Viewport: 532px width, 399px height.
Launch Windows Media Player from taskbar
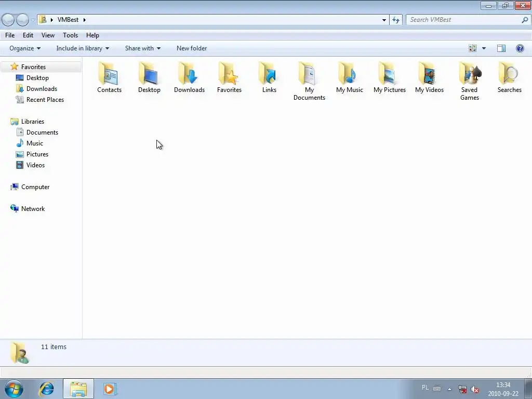coord(110,389)
